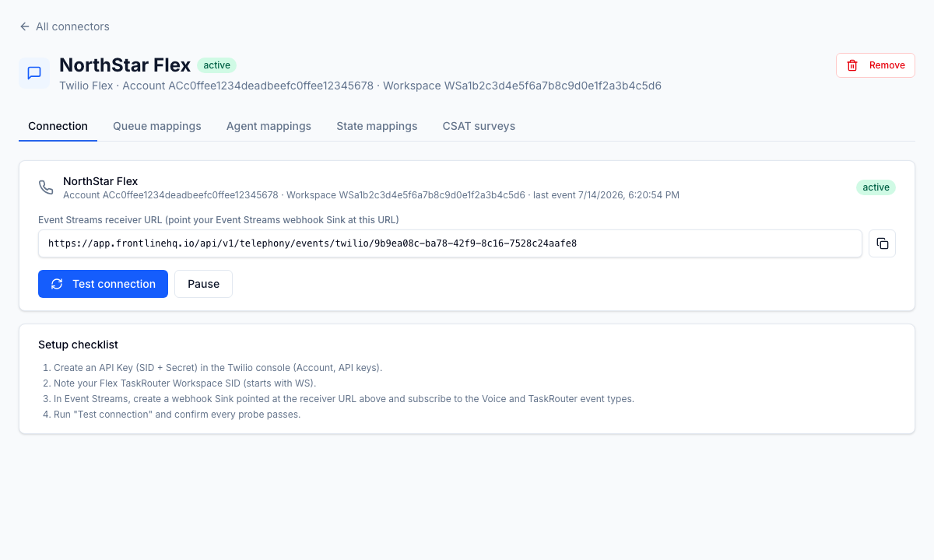The width and height of the screenshot is (934, 560).
Task: Run Test connection
Action: coord(103,284)
